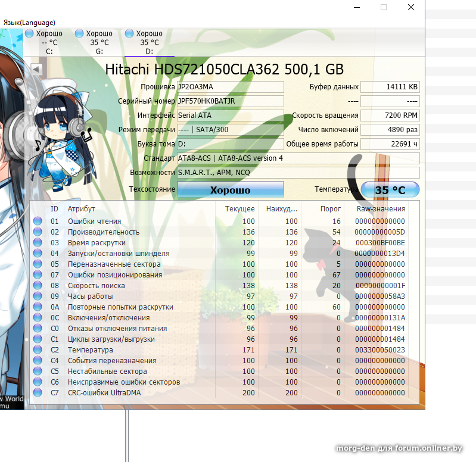The image size is (476, 462).
Task: Click status icon for Циклы загрузки/выгрузки
Action: pos(38,339)
